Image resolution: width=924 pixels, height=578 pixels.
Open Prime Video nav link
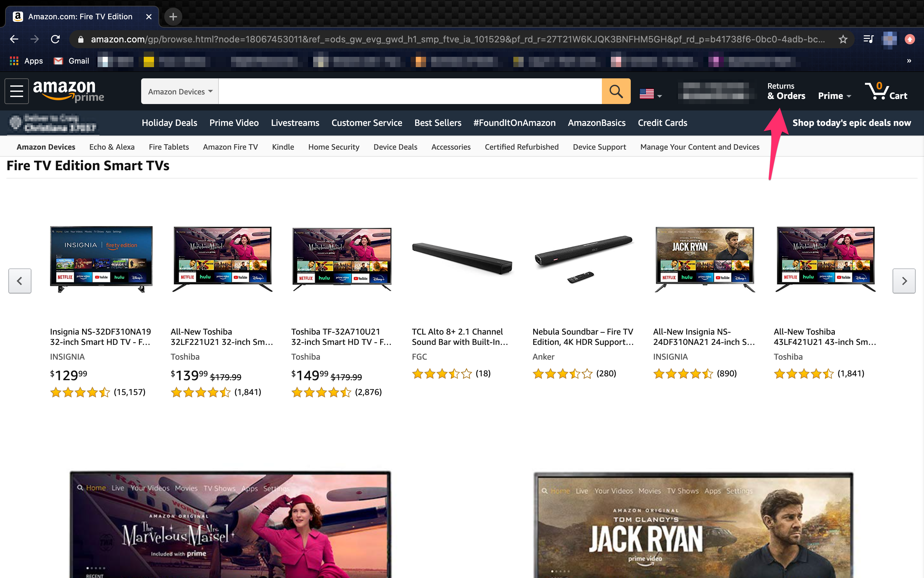234,123
